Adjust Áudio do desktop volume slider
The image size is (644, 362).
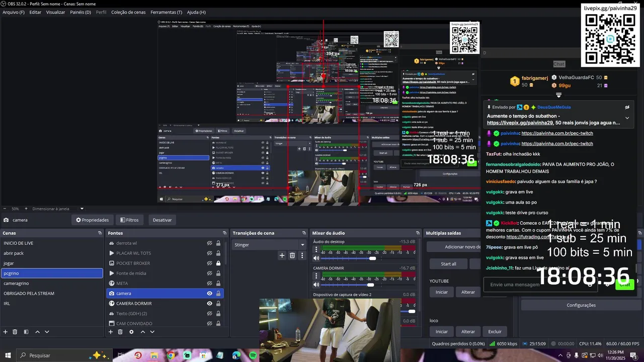(x=373, y=258)
